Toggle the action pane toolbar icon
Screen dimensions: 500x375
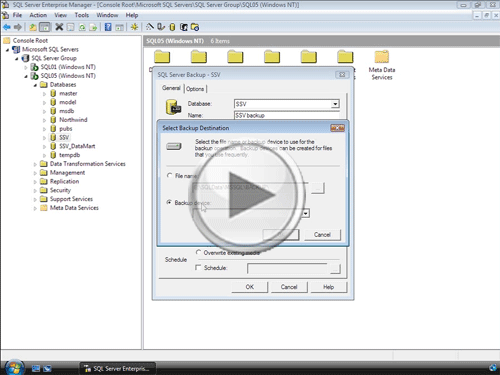pyautogui.click(x=119, y=27)
